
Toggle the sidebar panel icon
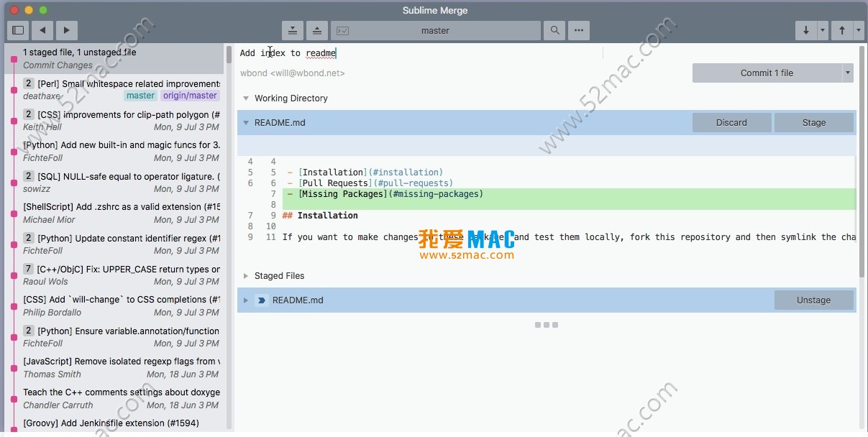19,30
